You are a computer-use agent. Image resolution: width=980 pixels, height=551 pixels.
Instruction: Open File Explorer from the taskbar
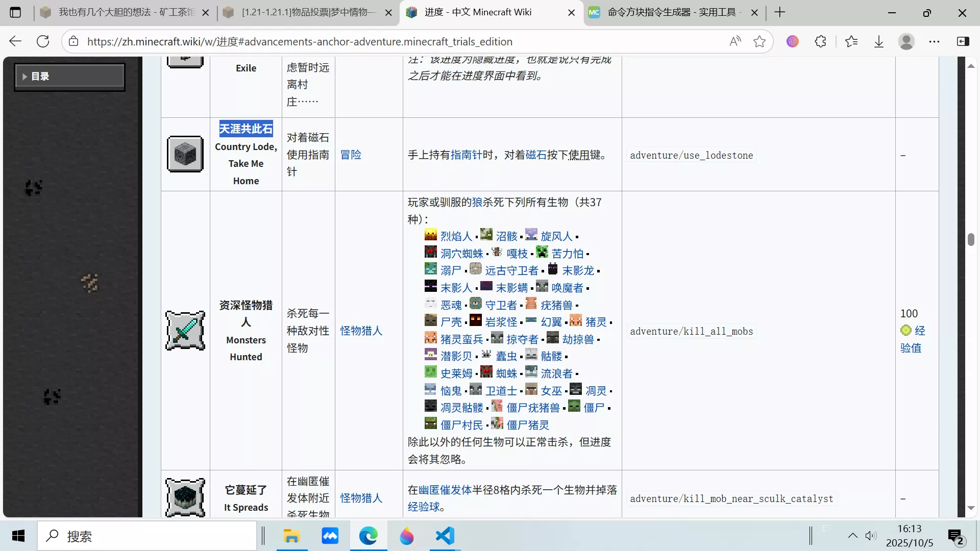tap(292, 536)
